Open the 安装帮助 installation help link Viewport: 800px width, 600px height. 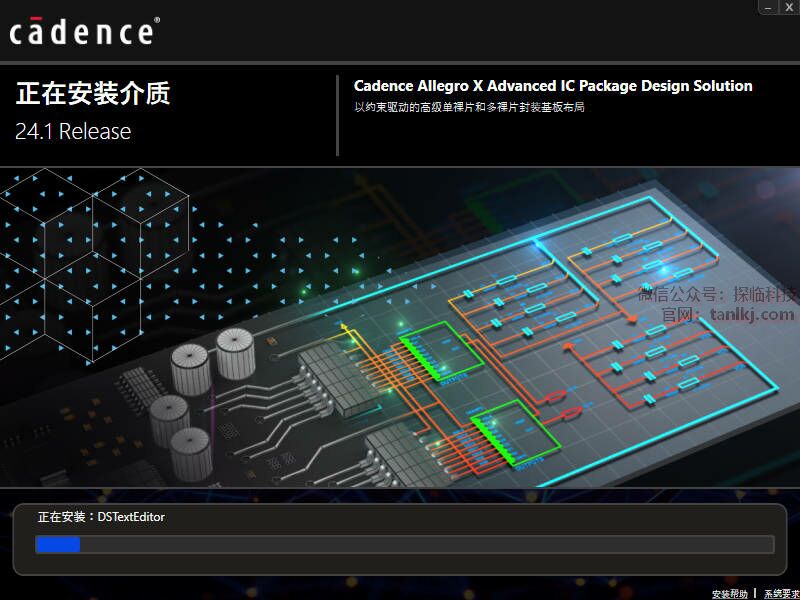click(x=730, y=594)
